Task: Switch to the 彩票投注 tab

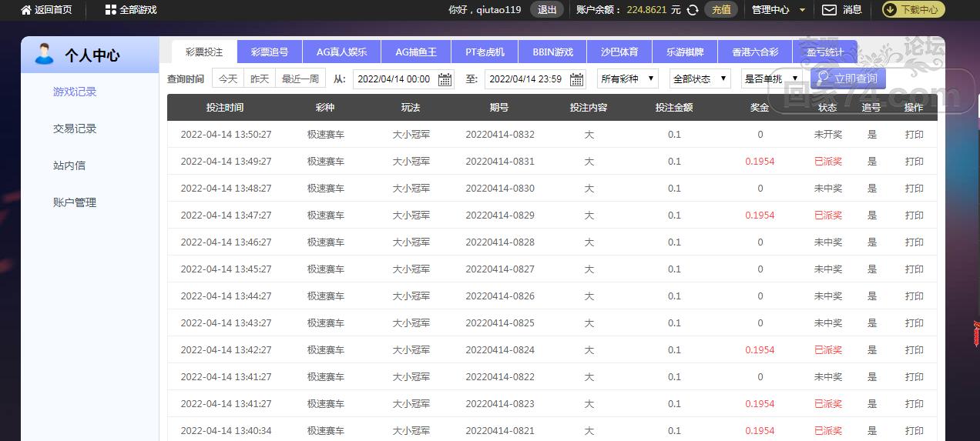Action: 204,52
